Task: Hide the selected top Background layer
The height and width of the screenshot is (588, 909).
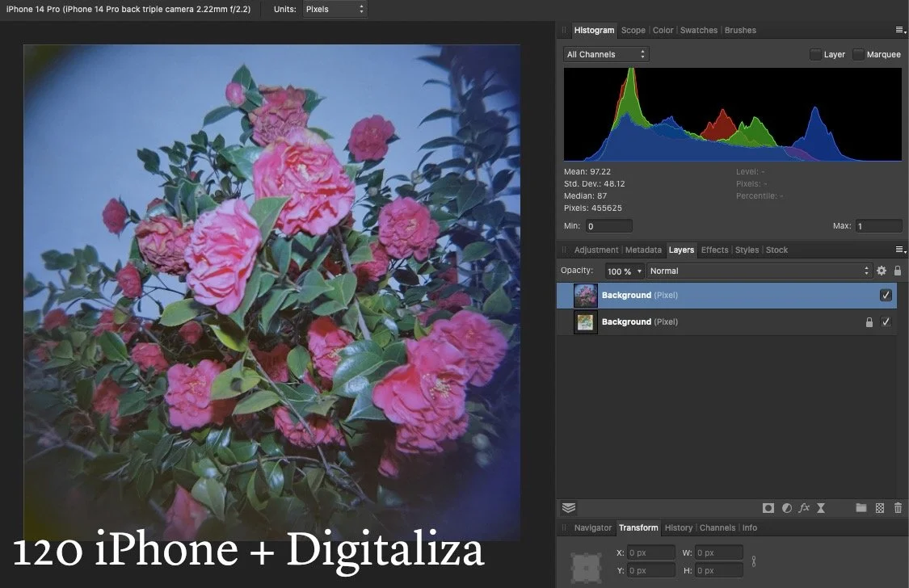Action: pyautogui.click(x=886, y=296)
